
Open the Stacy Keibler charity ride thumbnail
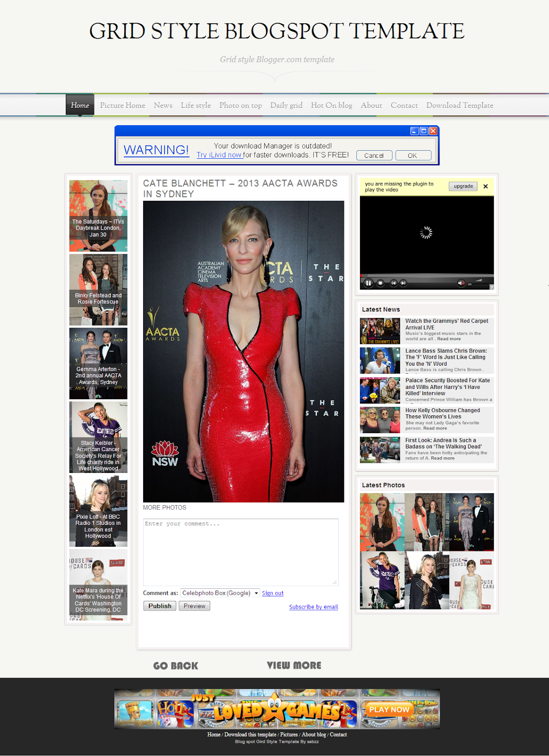(98, 437)
